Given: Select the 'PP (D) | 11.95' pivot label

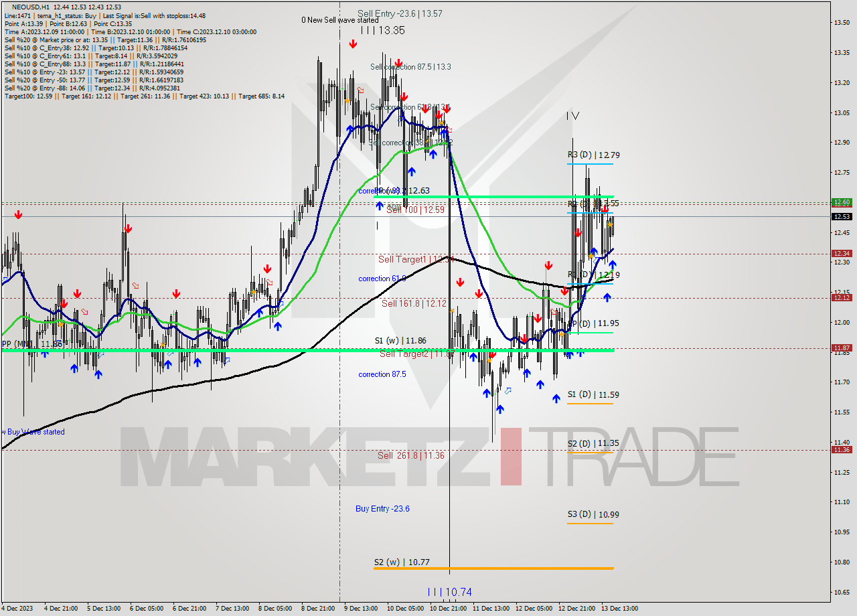Looking at the screenshot, I should 593,323.
